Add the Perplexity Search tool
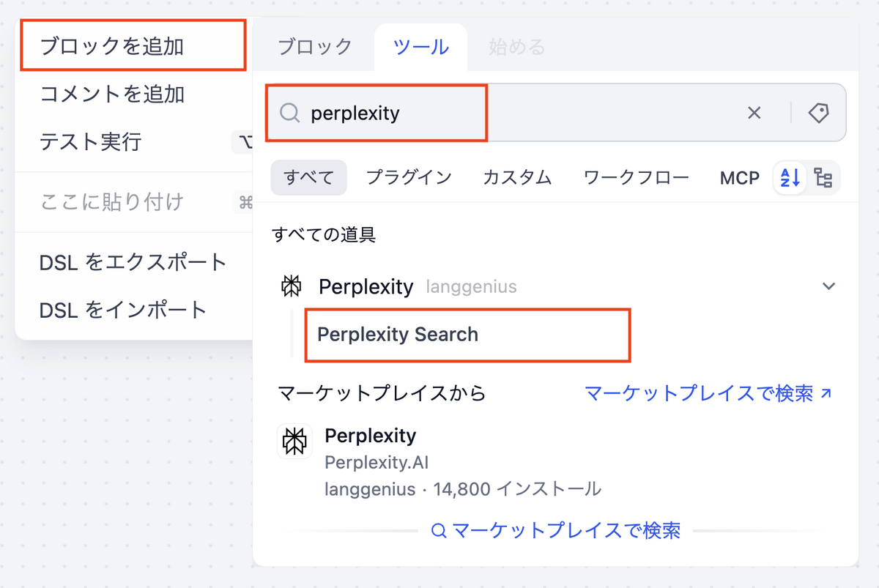The width and height of the screenshot is (879, 588). [398, 335]
